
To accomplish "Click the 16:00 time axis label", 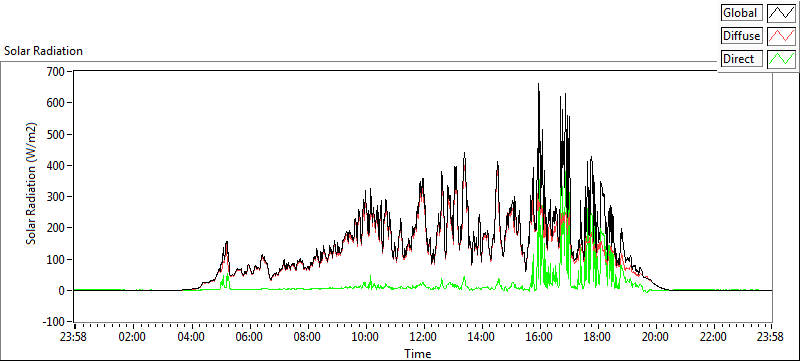I will [x=540, y=337].
